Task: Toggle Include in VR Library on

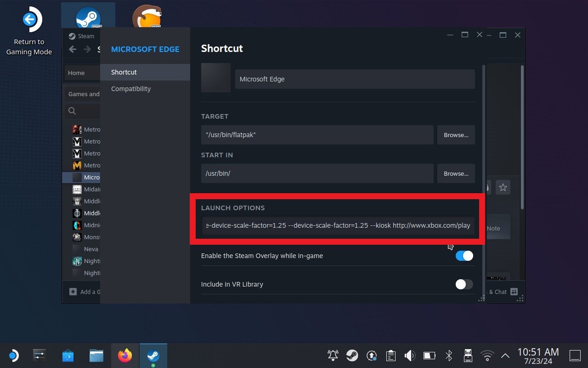Action: coord(464,284)
